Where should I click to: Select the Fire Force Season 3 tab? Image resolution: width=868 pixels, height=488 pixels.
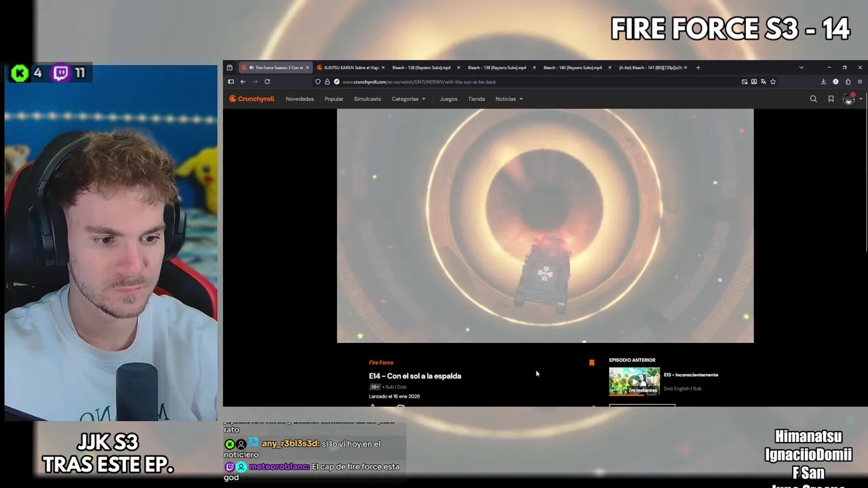pos(275,67)
